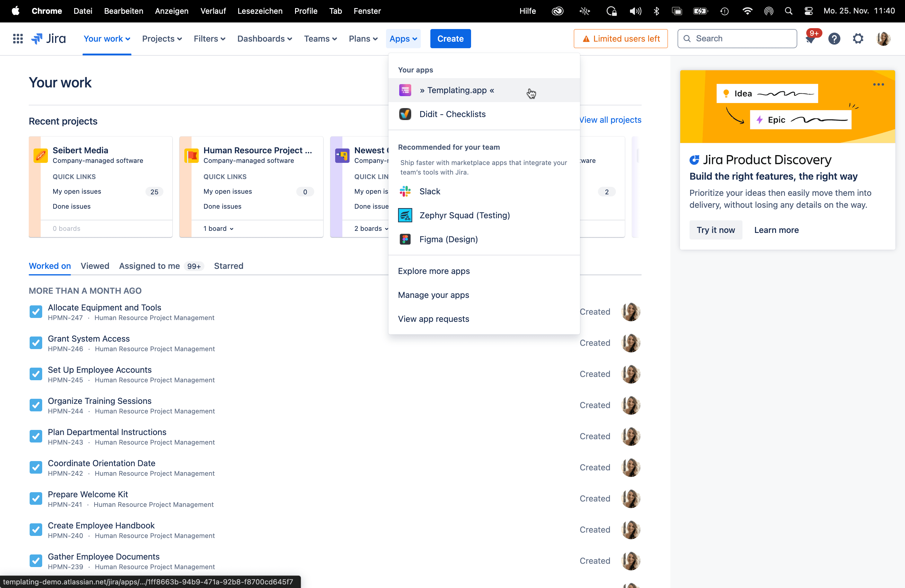Expand the 1 board dropdown
This screenshot has height=588, width=905.
[218, 228]
